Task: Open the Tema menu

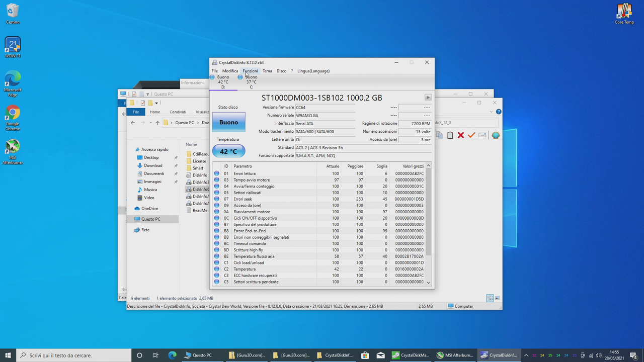Action: 267,71
